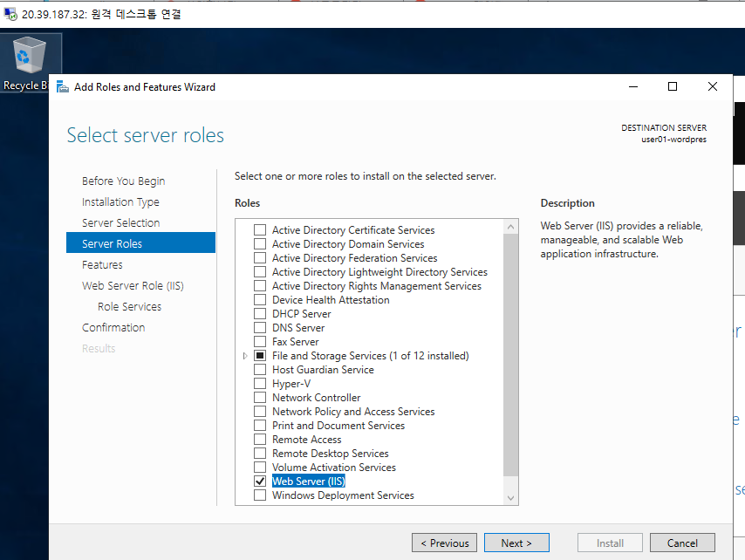Click the roles list scroll up arrow
Image resolution: width=745 pixels, height=560 pixels.
click(510, 227)
